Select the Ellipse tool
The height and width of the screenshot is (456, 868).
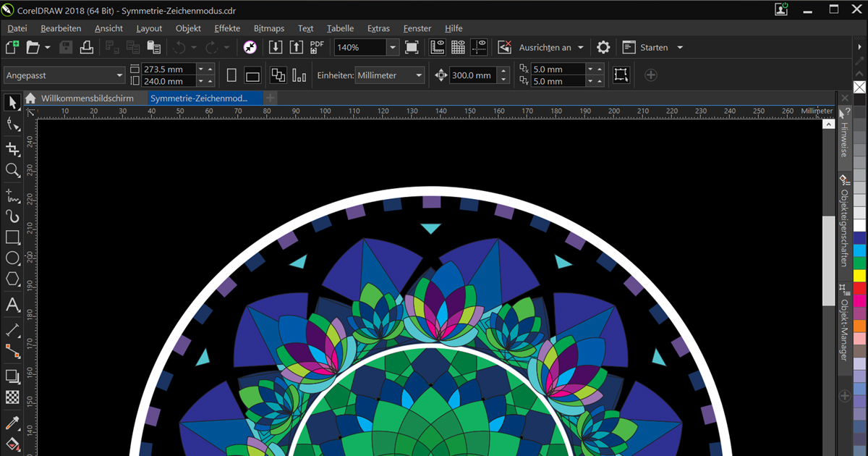(x=12, y=258)
